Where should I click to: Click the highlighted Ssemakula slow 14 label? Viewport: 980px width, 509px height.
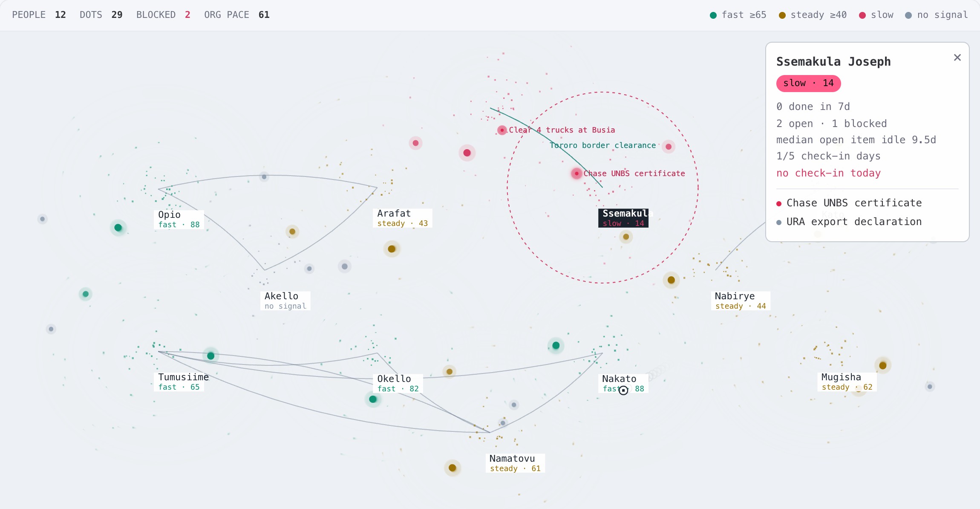pyautogui.click(x=623, y=218)
